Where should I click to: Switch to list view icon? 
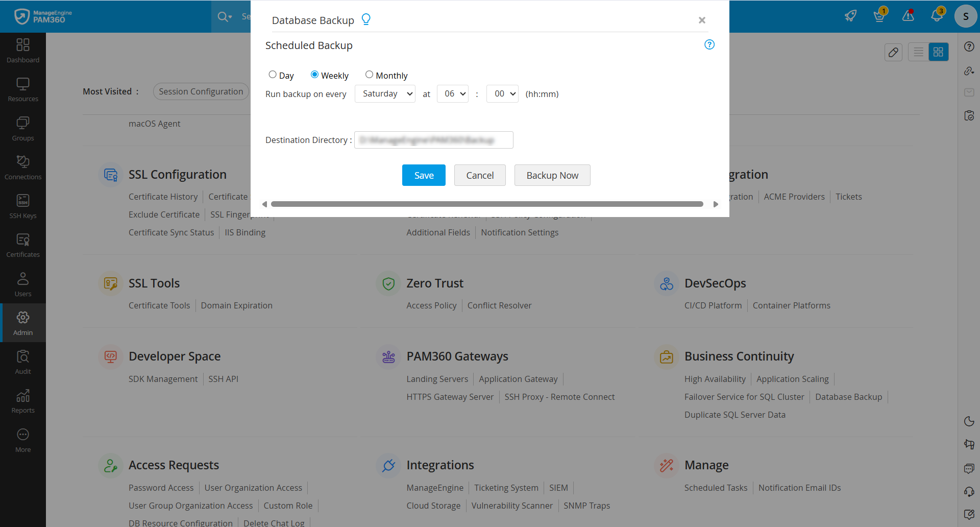[x=919, y=52]
